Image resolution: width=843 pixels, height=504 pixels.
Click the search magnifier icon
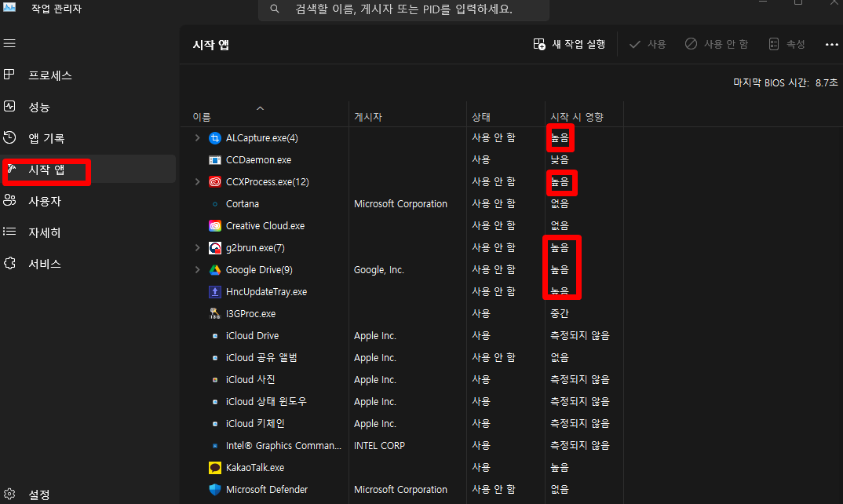pos(275,9)
